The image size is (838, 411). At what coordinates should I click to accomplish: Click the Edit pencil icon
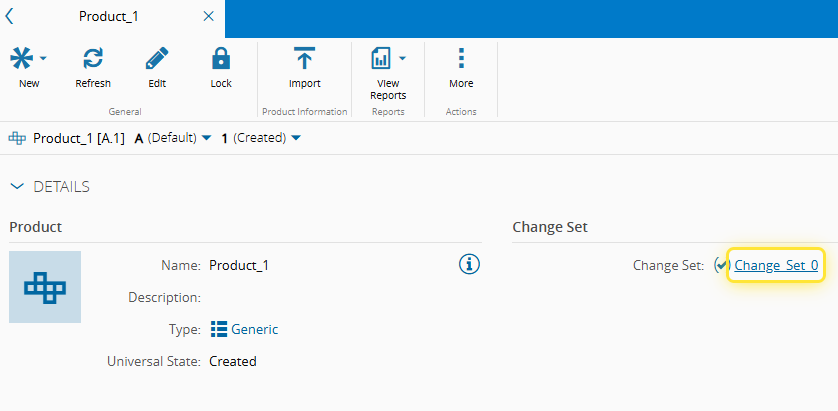pyautogui.click(x=157, y=58)
